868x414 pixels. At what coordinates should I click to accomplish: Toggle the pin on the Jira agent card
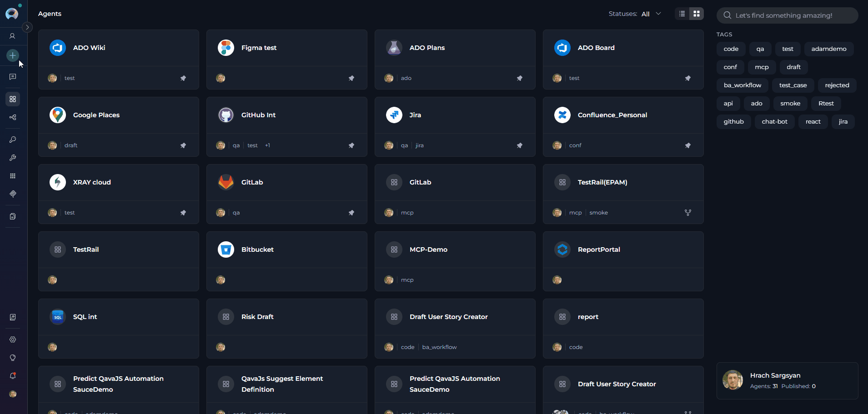point(520,145)
